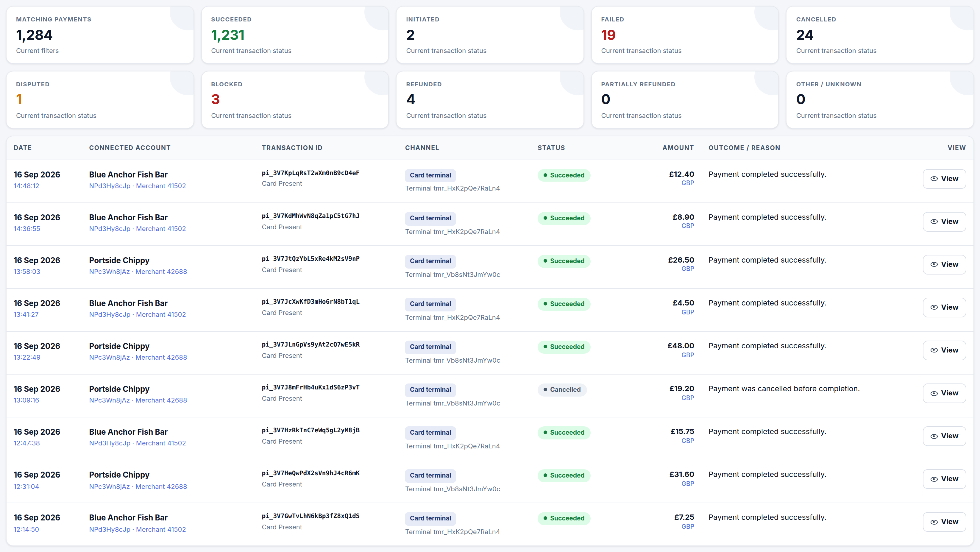Click terminal tmr_Vb8sNt3JmYw0c in the 12:31:04 row
Viewport: 980px width, 552px height.
click(452, 489)
